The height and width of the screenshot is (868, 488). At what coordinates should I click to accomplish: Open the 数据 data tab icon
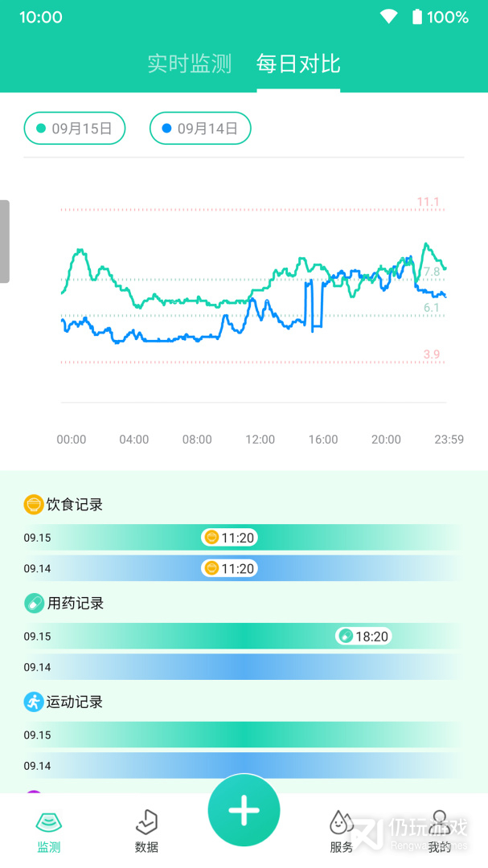(146, 823)
